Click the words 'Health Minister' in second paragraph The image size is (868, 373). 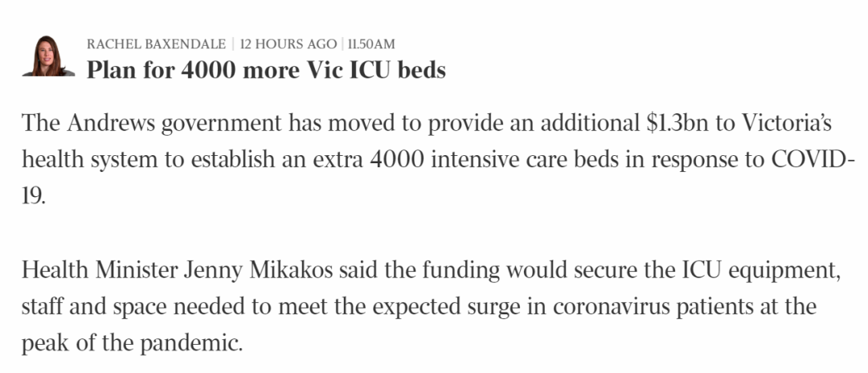[100, 270]
